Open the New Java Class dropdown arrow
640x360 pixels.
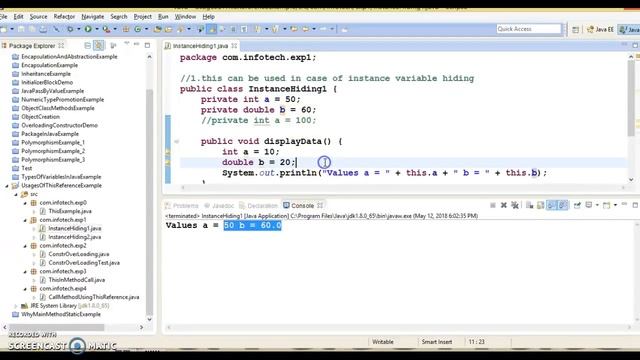146,29
